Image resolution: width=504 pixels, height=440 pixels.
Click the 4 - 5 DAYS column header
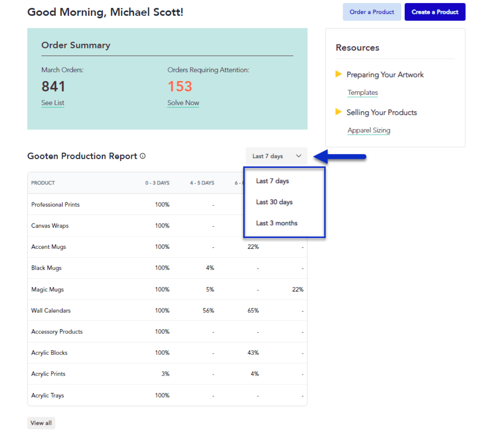click(202, 183)
